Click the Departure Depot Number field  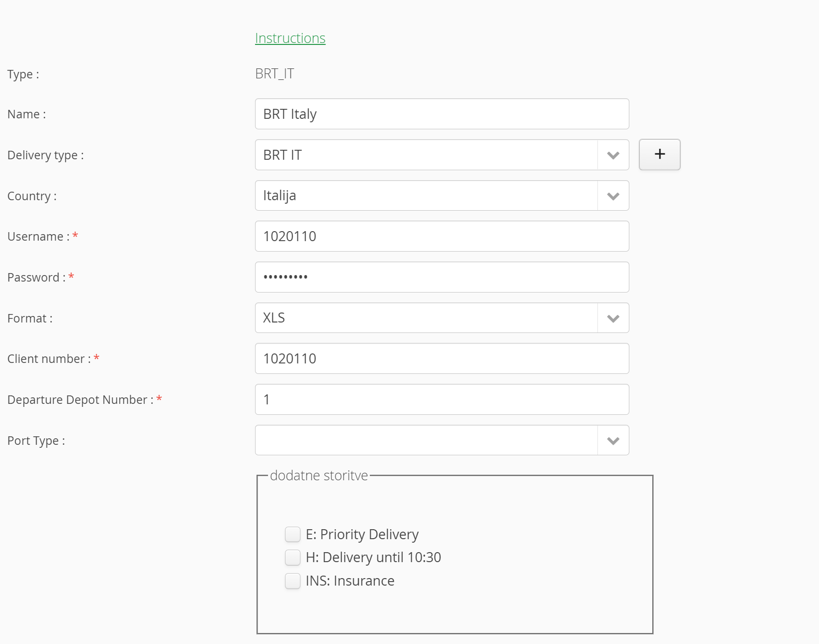(x=442, y=399)
